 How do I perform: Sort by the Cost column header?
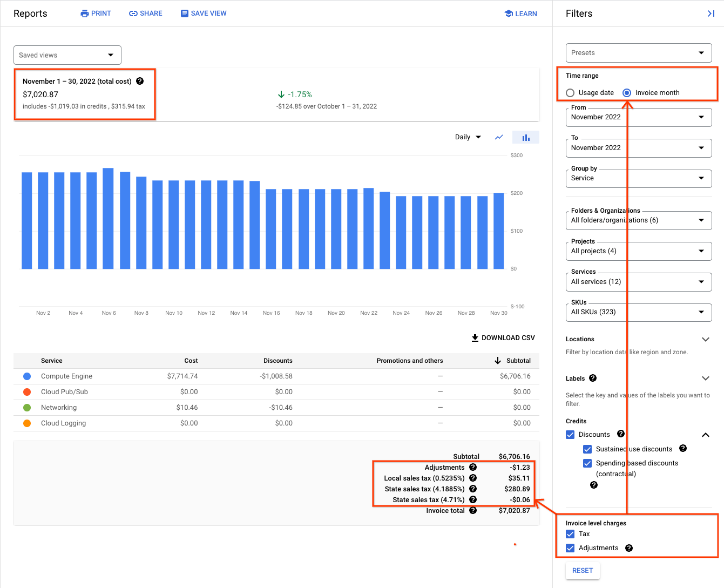[191, 361]
